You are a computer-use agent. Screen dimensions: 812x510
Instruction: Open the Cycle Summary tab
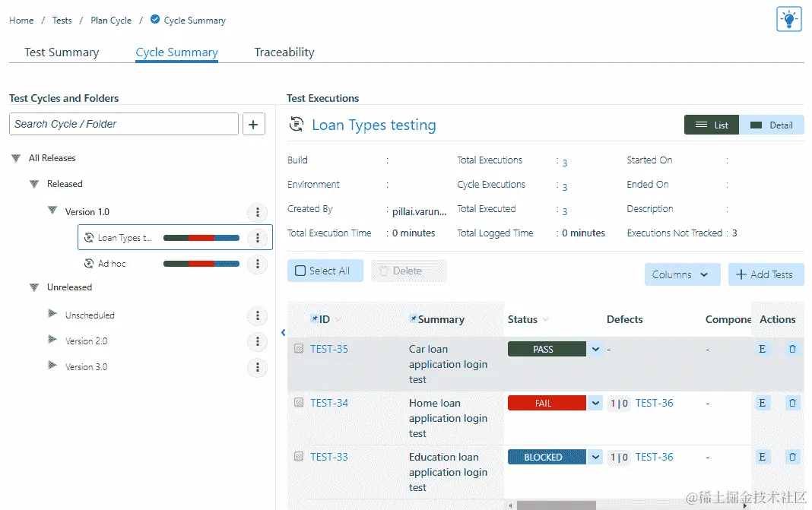[176, 52]
